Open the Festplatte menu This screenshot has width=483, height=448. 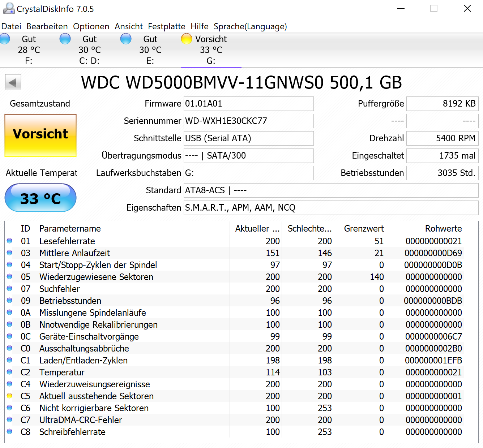[167, 26]
